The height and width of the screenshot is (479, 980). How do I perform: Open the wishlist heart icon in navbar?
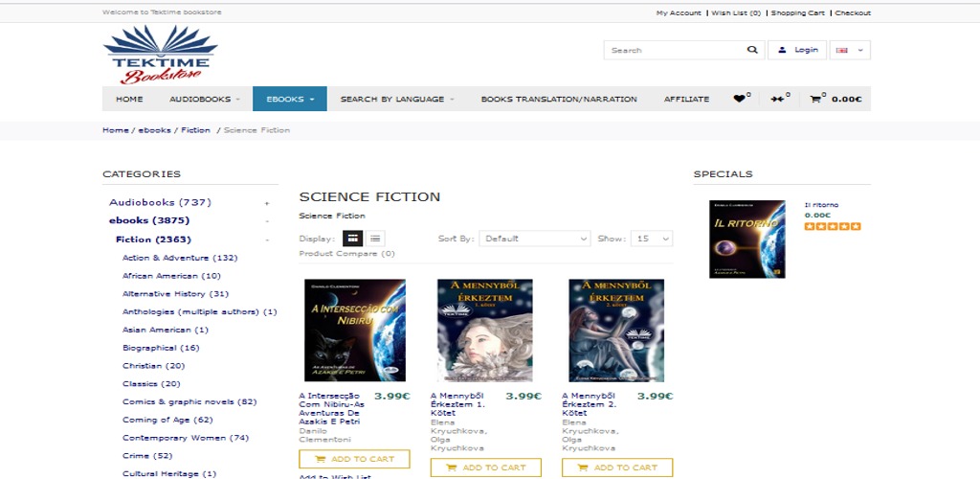coord(742,98)
